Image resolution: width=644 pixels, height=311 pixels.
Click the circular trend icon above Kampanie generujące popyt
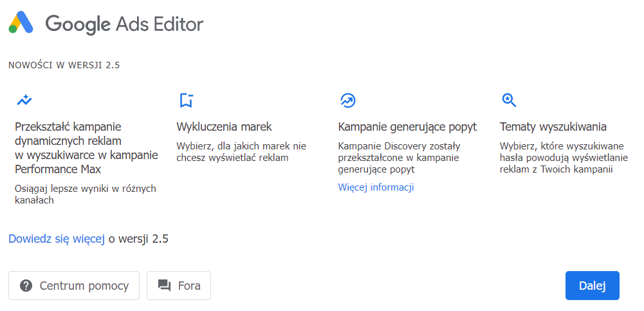348,100
